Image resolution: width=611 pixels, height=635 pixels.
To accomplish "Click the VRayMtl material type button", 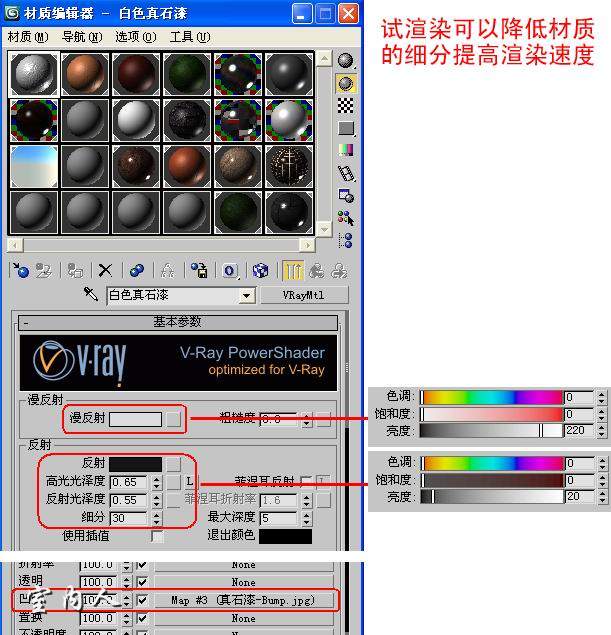I will [x=304, y=295].
